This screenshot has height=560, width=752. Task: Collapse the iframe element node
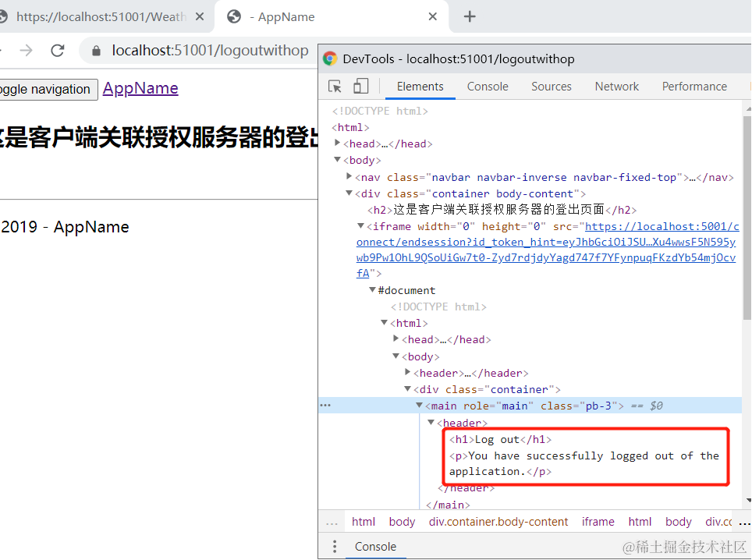pos(360,225)
